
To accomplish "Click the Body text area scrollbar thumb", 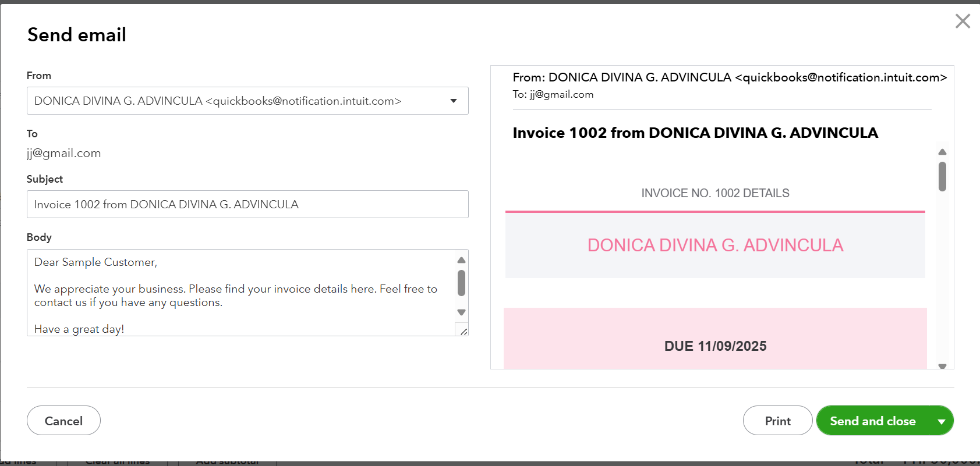I will click(x=461, y=283).
